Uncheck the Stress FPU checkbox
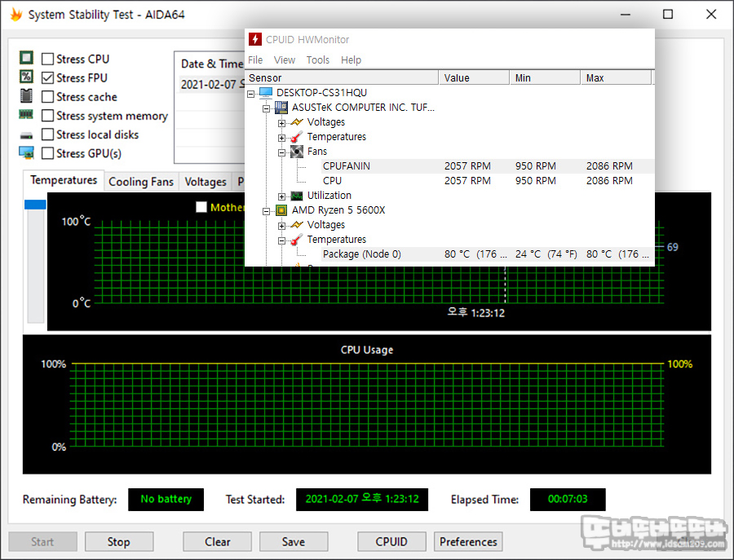 click(x=47, y=77)
